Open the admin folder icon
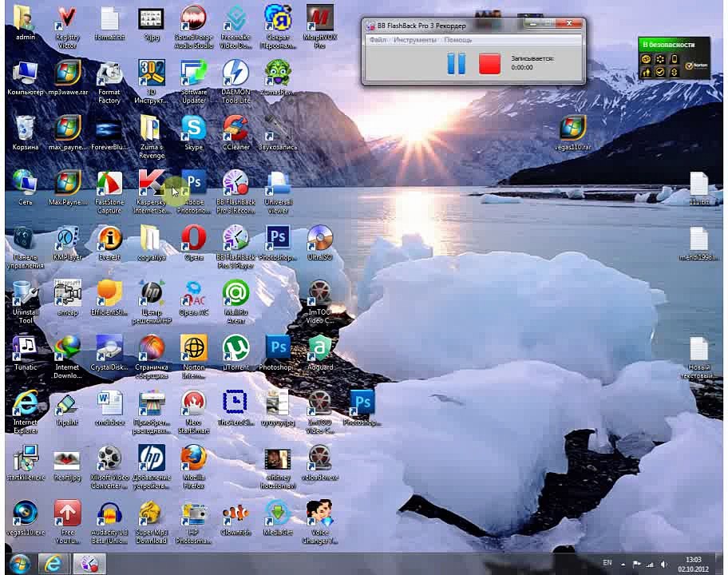 click(x=25, y=23)
